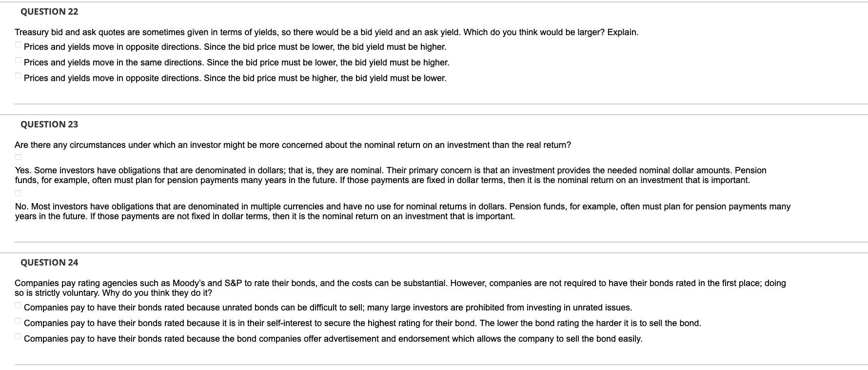Click the QUESTION 22 heading
The image size is (868, 370).
(x=49, y=12)
